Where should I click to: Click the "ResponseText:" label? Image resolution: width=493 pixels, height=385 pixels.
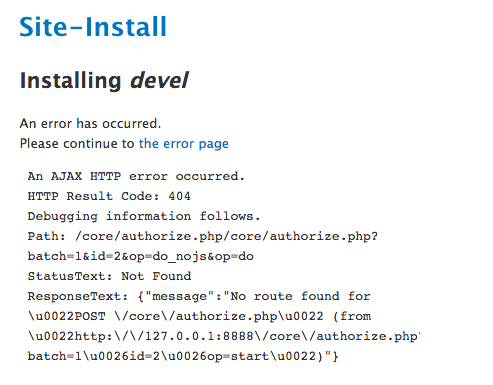click(x=78, y=296)
